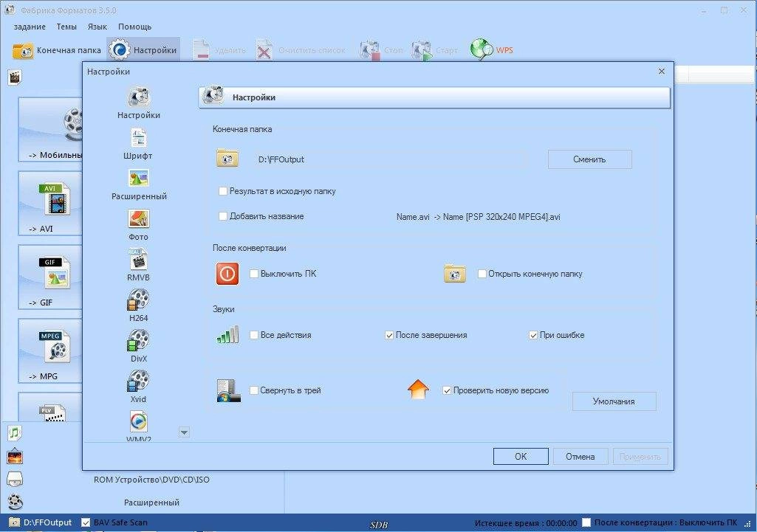
Task: Click the Удалить toolbar item
Action: (219, 50)
